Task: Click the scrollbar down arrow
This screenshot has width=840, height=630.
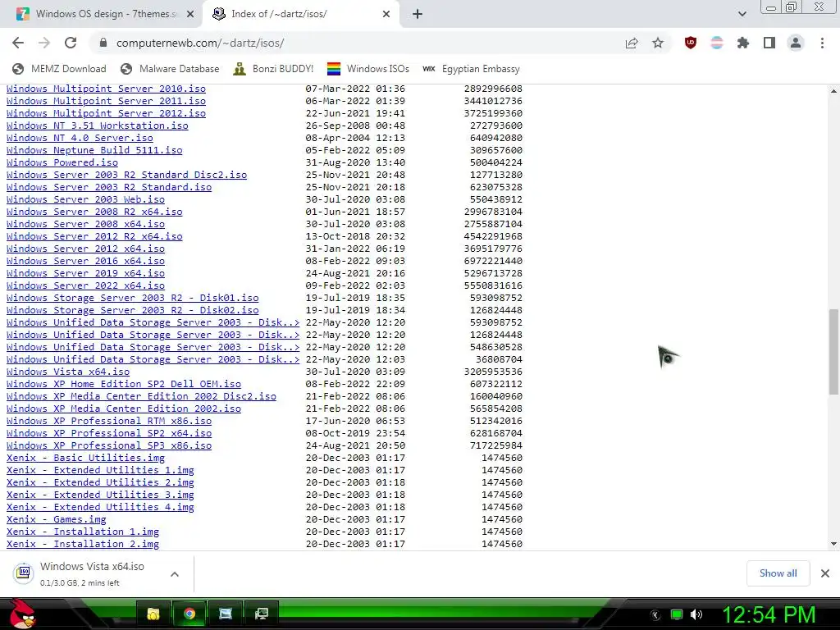Action: 833,544
